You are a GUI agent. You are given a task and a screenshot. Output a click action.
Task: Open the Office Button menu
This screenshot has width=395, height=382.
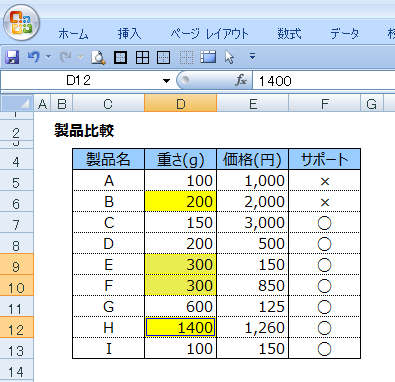[x=21, y=23]
